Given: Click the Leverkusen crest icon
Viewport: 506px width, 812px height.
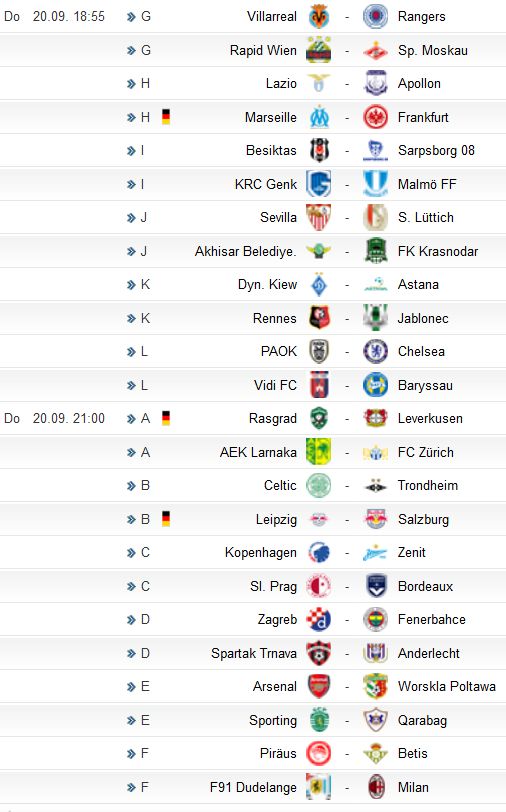Looking at the screenshot, I should point(375,418).
